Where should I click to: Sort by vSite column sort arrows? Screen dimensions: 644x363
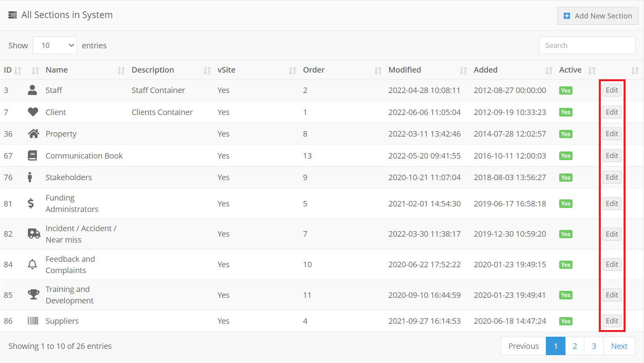(x=293, y=71)
